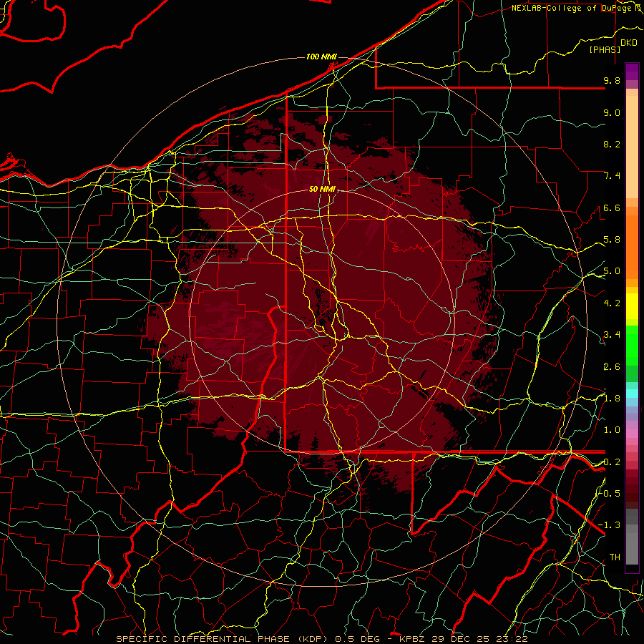Click the 2.6 value on the color scale

[x=612, y=367]
